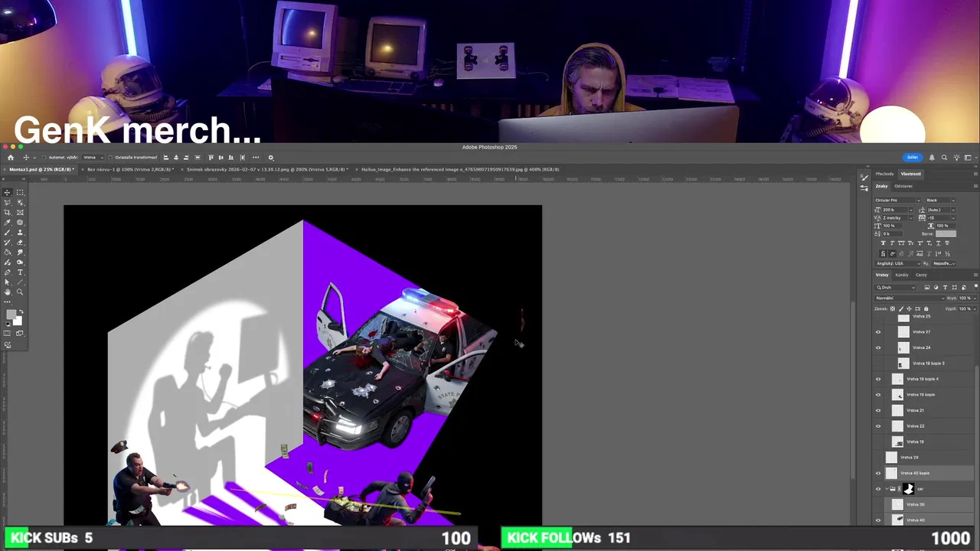
Task: Open the notifications bell icon
Action: (x=932, y=158)
